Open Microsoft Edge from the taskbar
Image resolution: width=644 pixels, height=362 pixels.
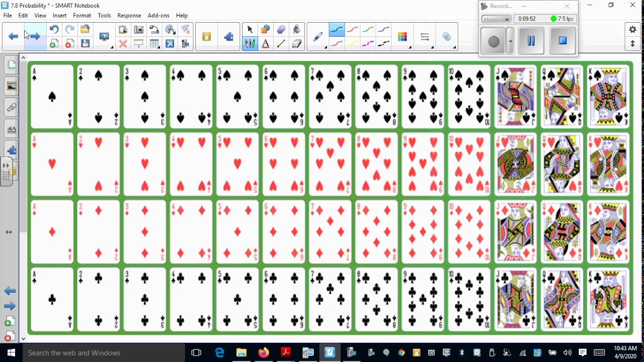coord(220,352)
